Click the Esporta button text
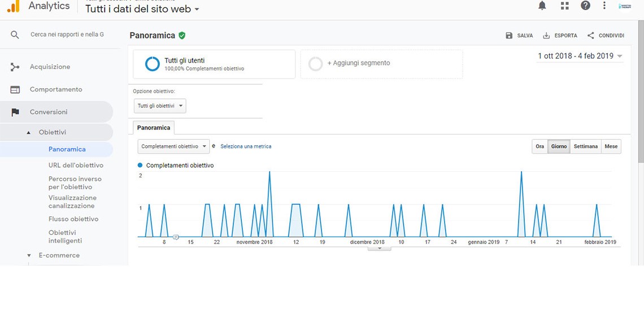This screenshot has height=309, width=644. (x=565, y=36)
